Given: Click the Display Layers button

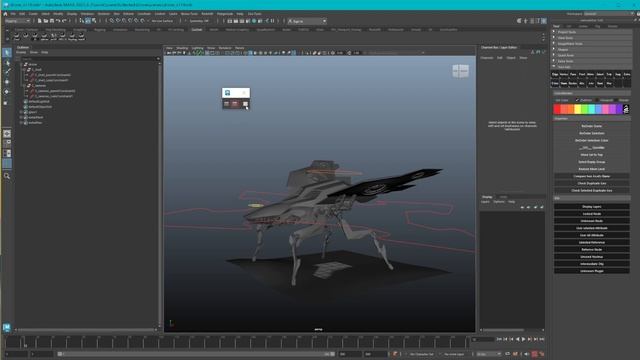Looking at the screenshot, I should [591, 207].
